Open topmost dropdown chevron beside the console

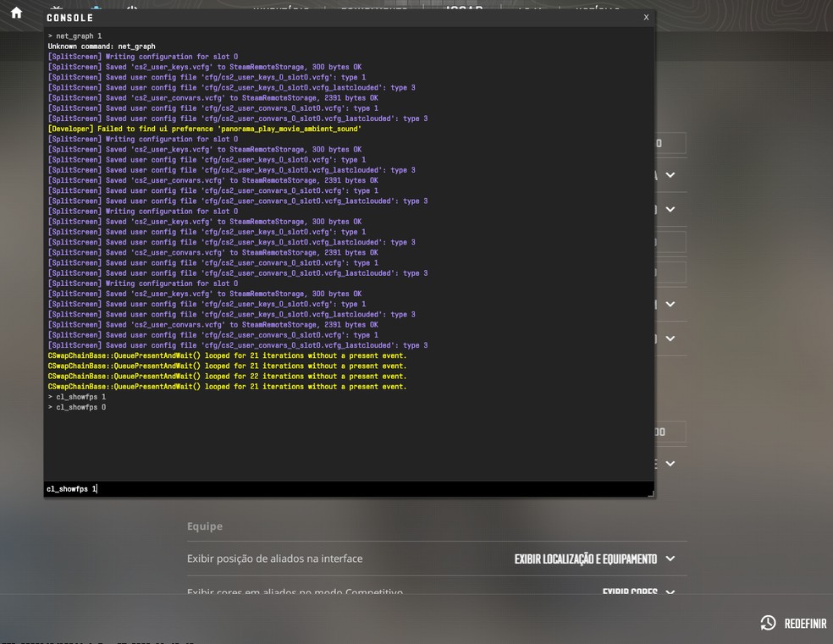pyautogui.click(x=670, y=175)
